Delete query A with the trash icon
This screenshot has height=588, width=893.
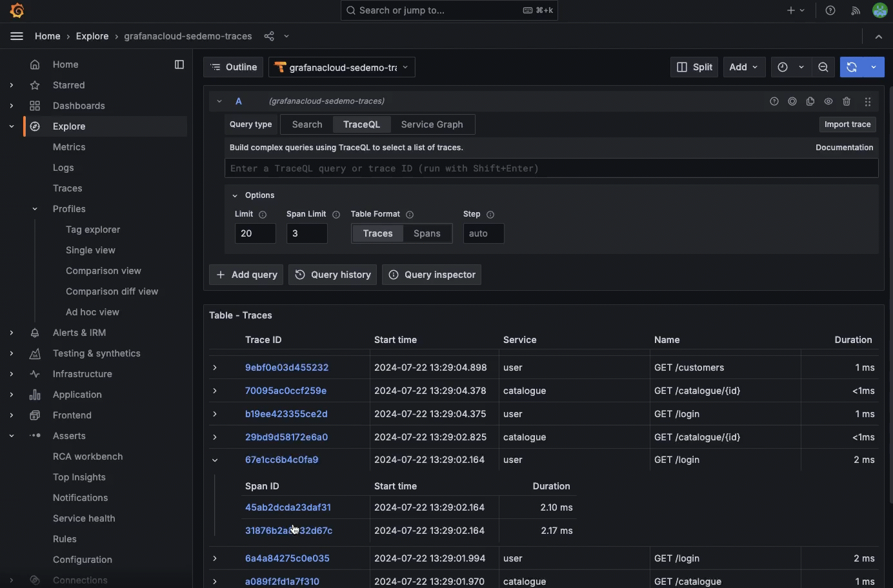coord(847,101)
